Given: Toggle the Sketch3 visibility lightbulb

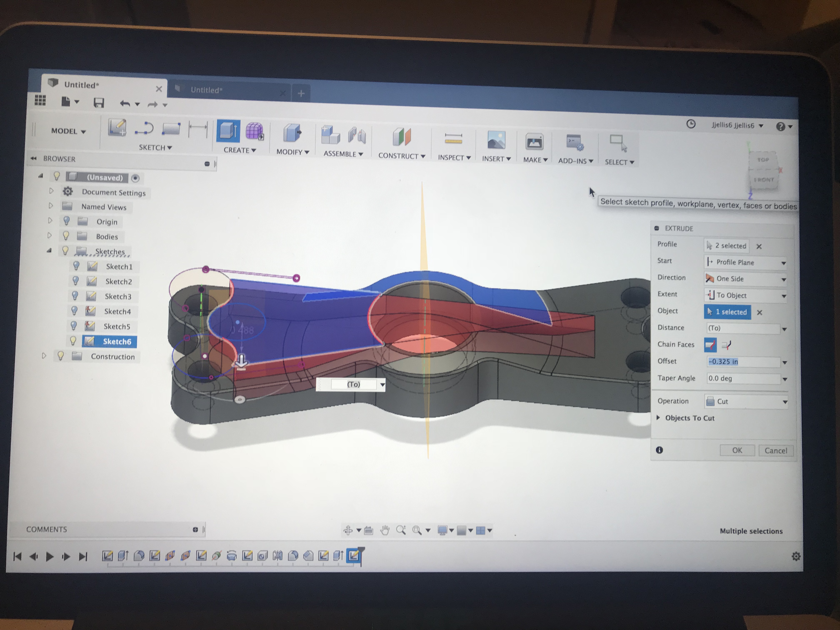Looking at the screenshot, I should 75,295.
